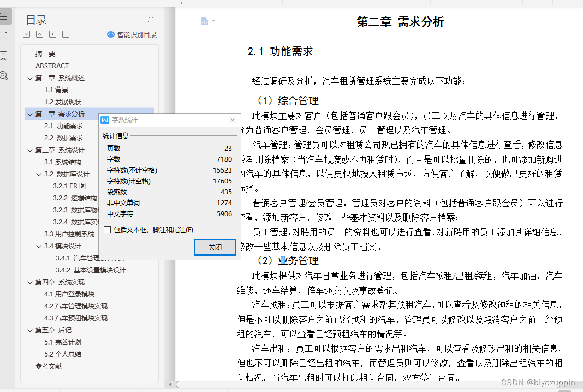
Task: Click the left arrow of horizontal scrollbar
Action: coord(170,384)
